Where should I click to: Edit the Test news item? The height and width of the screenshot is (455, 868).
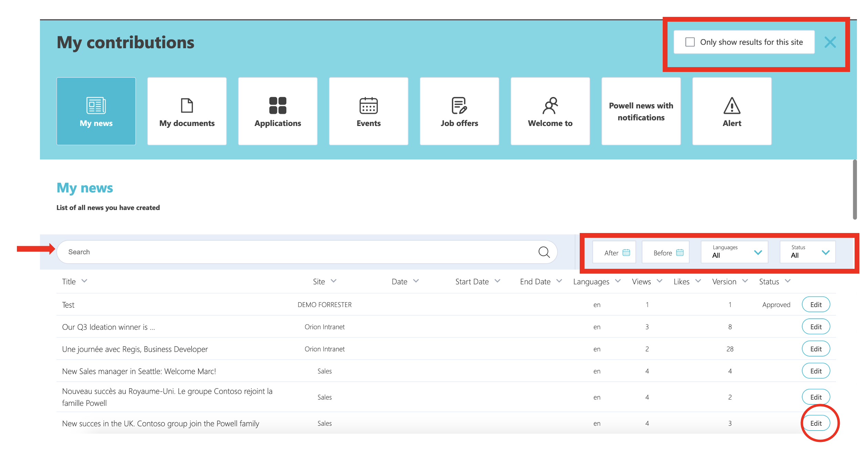[x=816, y=305]
